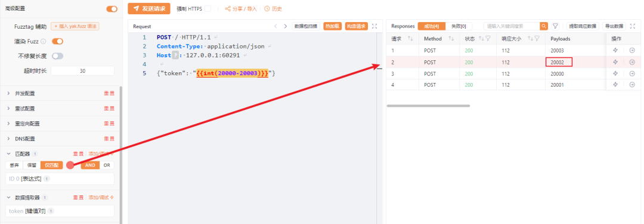Screen dimensions: 644x224
Task: Choose OR matcher condition
Action: [107, 165]
